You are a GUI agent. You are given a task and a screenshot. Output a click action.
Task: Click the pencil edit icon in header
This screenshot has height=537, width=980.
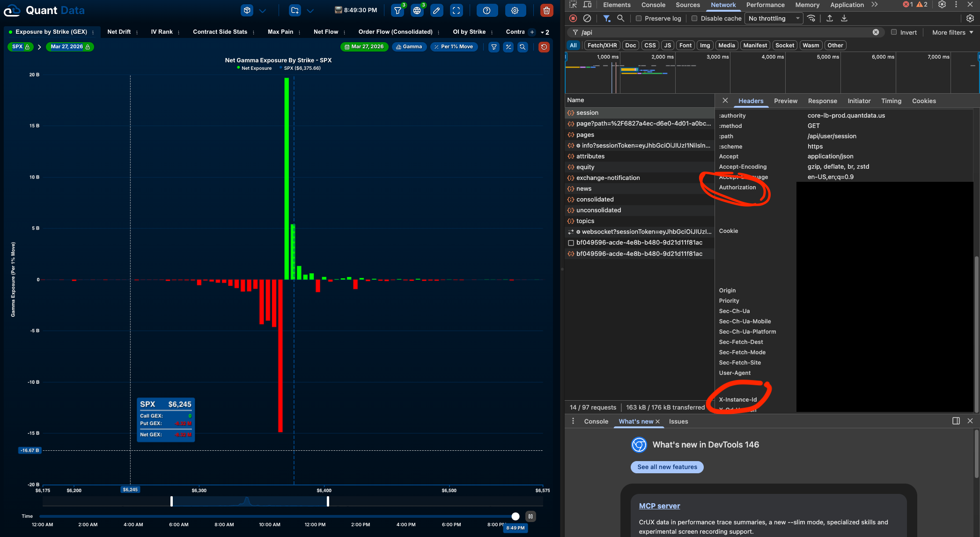(x=437, y=10)
